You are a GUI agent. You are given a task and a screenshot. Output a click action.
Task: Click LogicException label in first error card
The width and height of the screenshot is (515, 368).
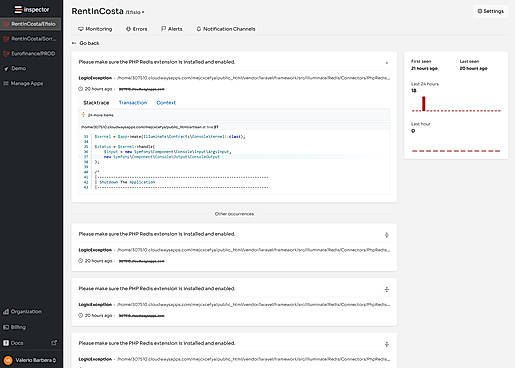(x=95, y=78)
